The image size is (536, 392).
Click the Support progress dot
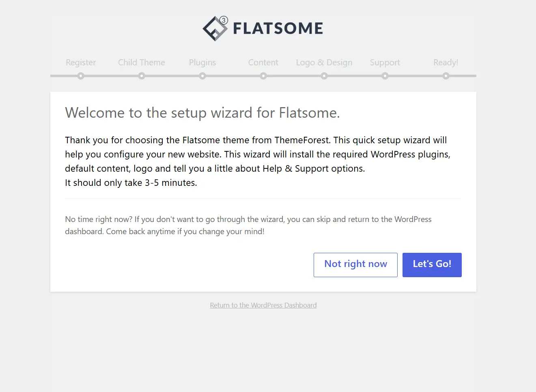pyautogui.click(x=385, y=76)
